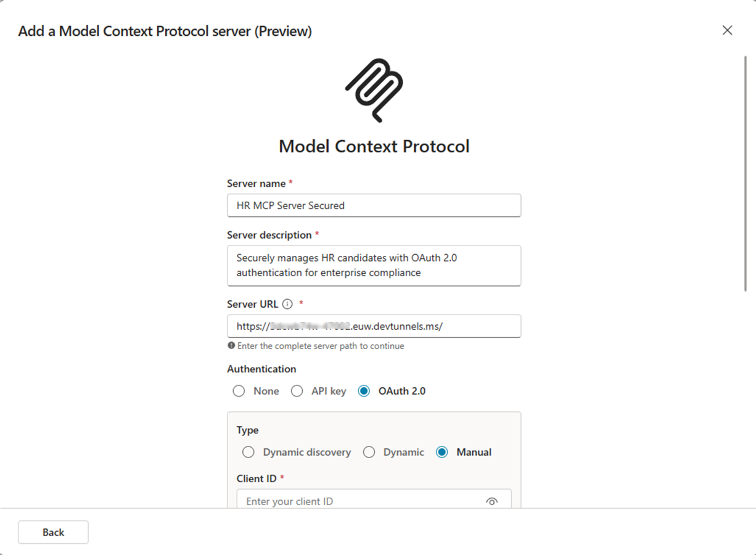Select the API key authentication option
The height and width of the screenshot is (555, 756).
[x=297, y=391]
